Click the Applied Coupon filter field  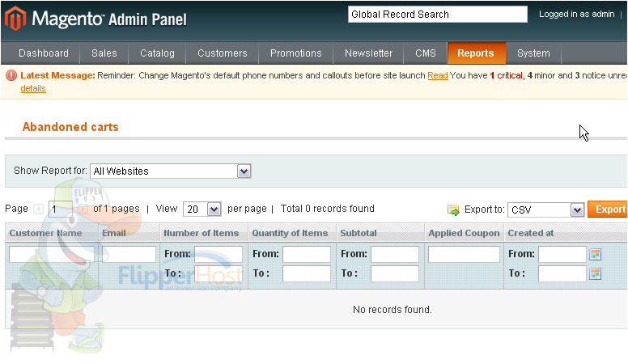tap(464, 254)
